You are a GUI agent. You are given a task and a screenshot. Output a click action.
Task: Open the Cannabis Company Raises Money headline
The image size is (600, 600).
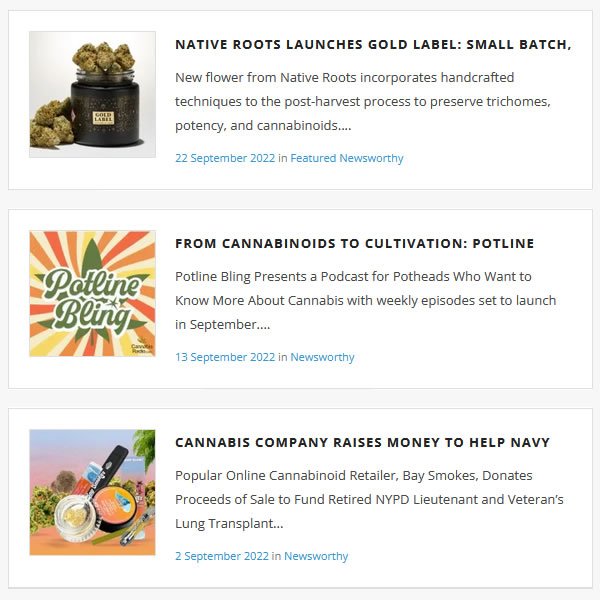[362, 442]
